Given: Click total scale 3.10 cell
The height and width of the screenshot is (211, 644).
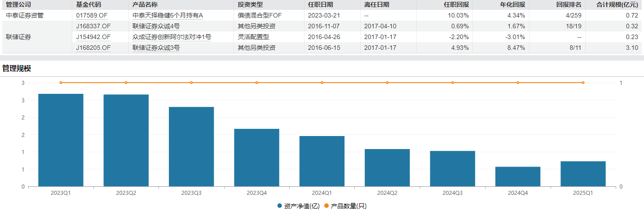Looking at the screenshot, I should [632, 48].
